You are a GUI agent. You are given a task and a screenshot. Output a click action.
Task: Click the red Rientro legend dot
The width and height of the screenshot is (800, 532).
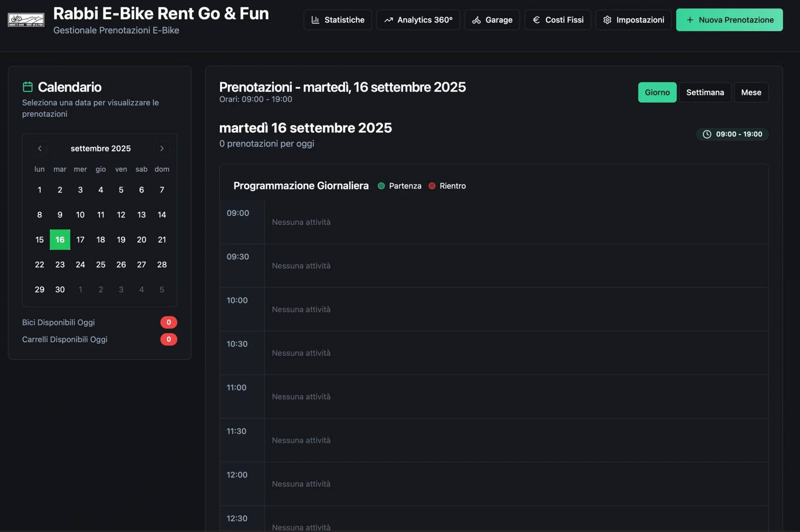(432, 186)
